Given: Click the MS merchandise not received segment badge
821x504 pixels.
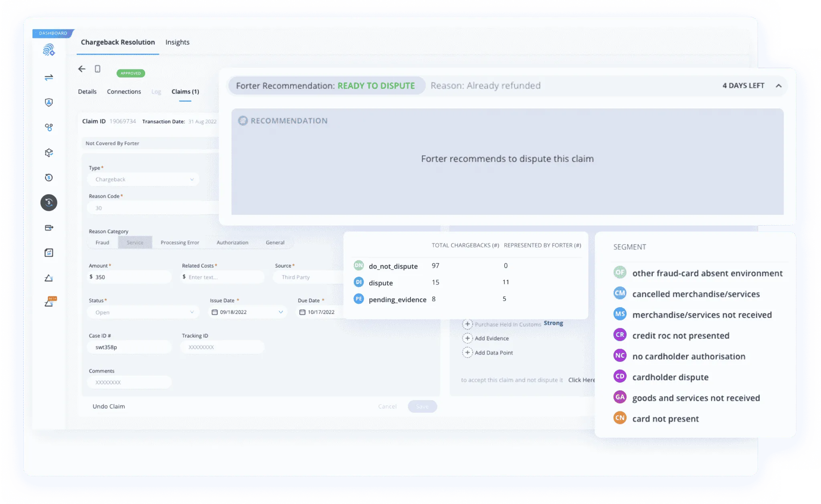Looking at the screenshot, I should point(620,314).
